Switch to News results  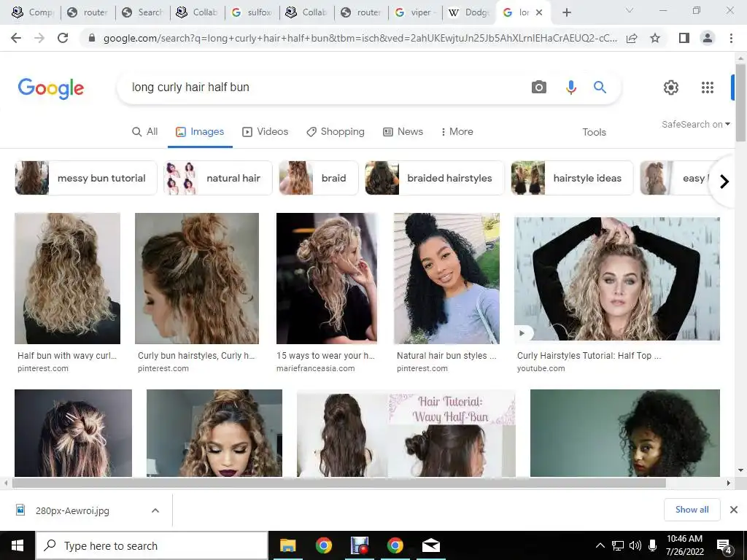pyautogui.click(x=403, y=132)
